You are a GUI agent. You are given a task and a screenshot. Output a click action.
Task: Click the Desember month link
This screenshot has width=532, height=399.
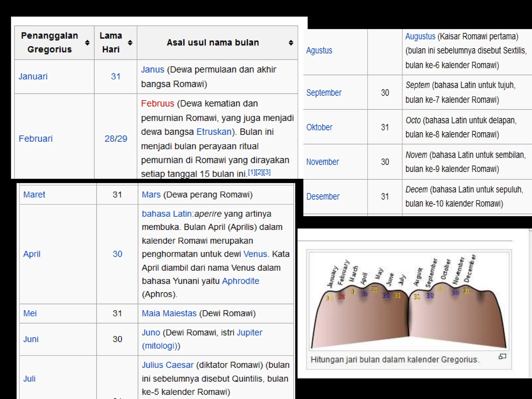click(323, 196)
